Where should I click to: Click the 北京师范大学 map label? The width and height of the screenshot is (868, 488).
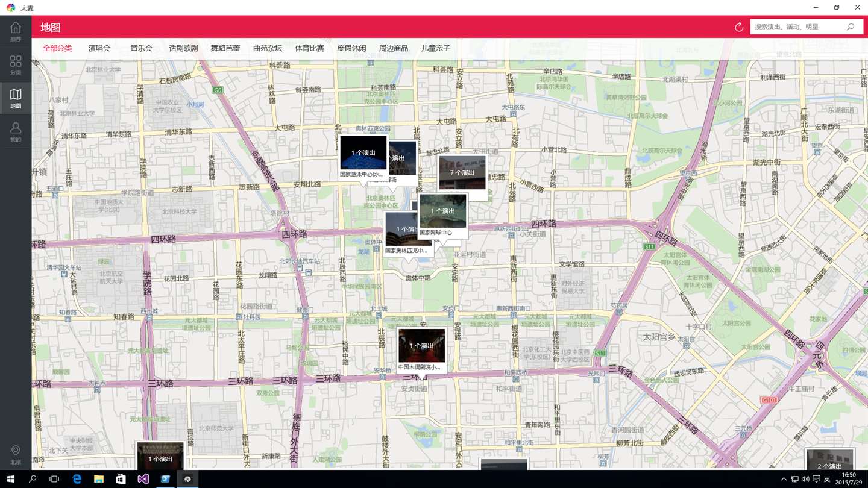[216, 428]
